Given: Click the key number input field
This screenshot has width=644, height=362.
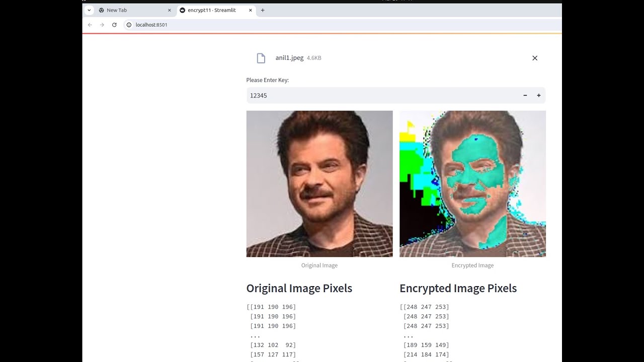Looking at the screenshot, I should pos(383,96).
